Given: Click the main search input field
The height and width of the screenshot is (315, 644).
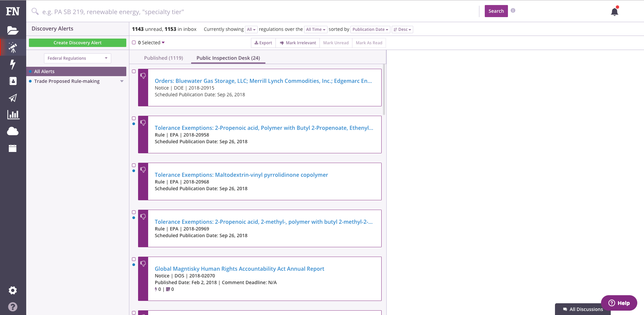Looking at the screenshot, I should (259, 12).
